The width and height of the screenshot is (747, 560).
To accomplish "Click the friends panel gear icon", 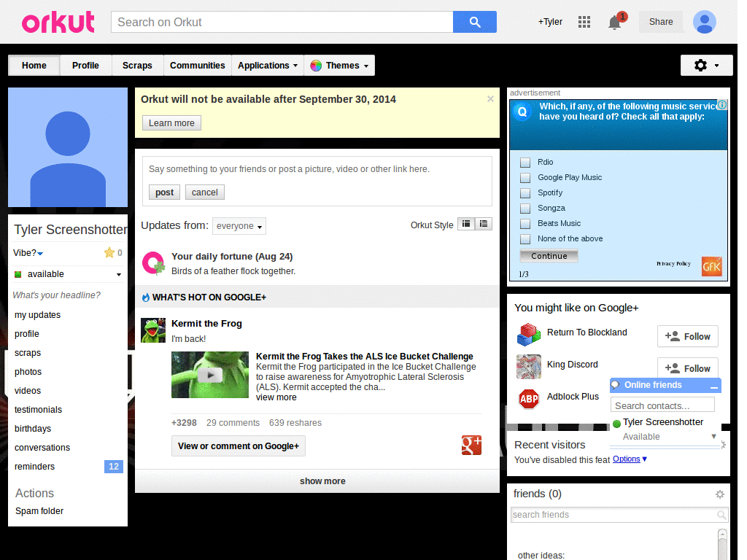I will pos(720,494).
